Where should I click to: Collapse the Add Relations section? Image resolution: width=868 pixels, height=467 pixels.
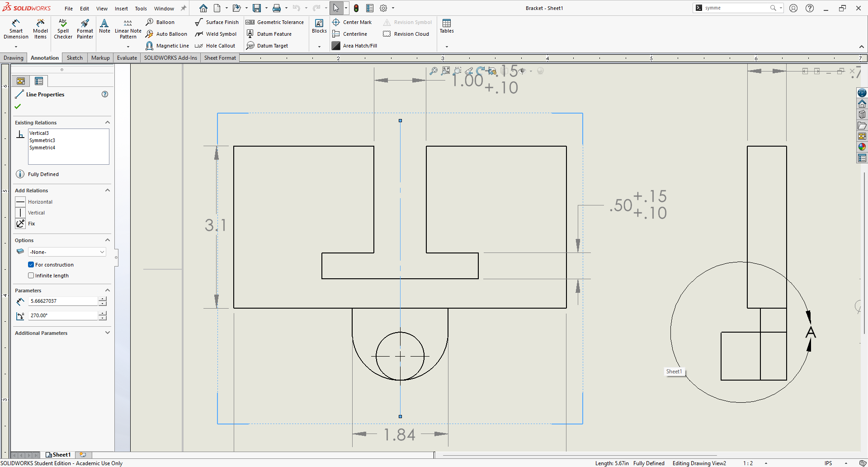108,191
